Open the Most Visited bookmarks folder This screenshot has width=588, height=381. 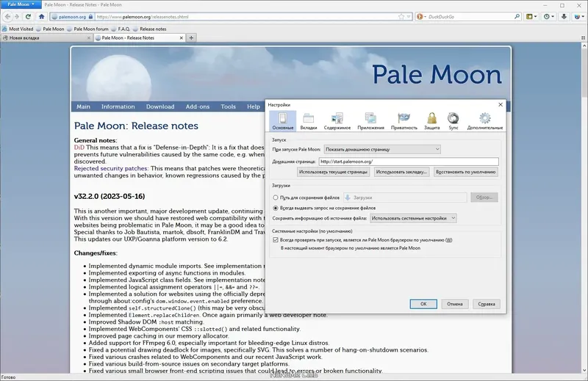[x=18, y=29]
